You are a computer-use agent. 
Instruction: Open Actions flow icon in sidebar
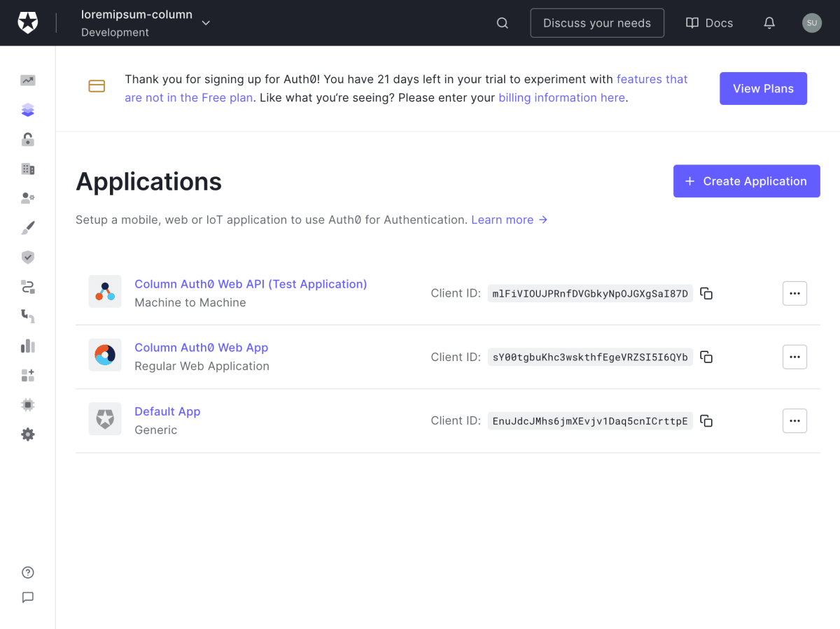point(28,287)
